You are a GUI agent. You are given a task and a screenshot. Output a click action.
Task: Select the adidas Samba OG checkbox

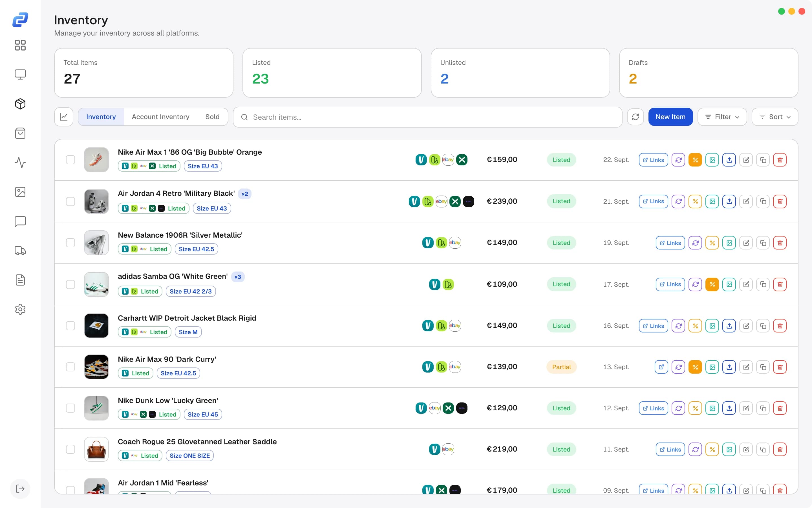point(70,284)
